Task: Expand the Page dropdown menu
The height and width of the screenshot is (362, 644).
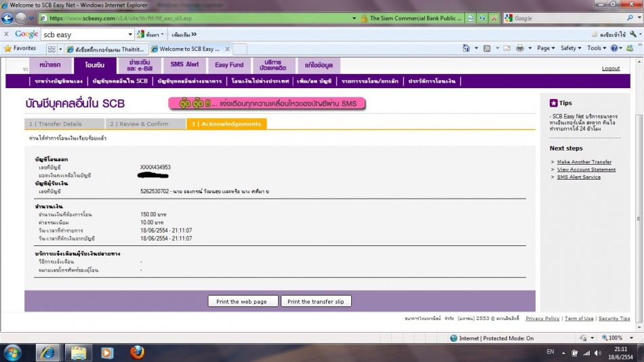Action: click(545, 48)
